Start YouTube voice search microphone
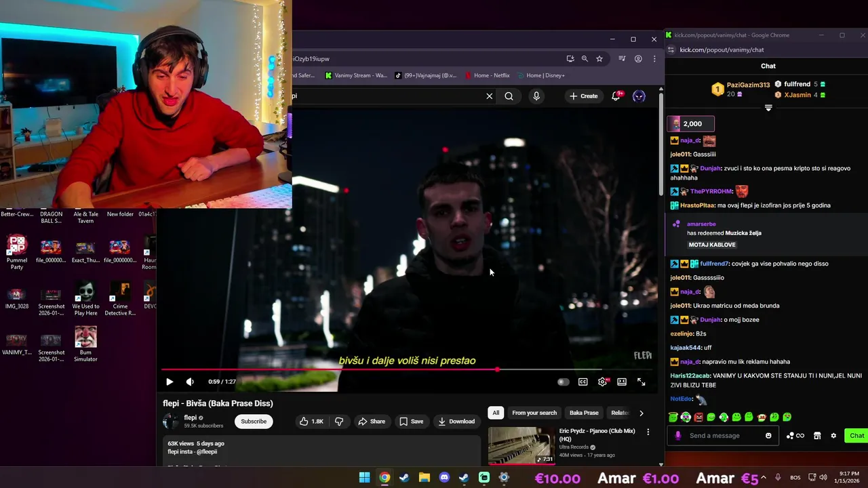The height and width of the screenshot is (488, 868). [x=536, y=96]
